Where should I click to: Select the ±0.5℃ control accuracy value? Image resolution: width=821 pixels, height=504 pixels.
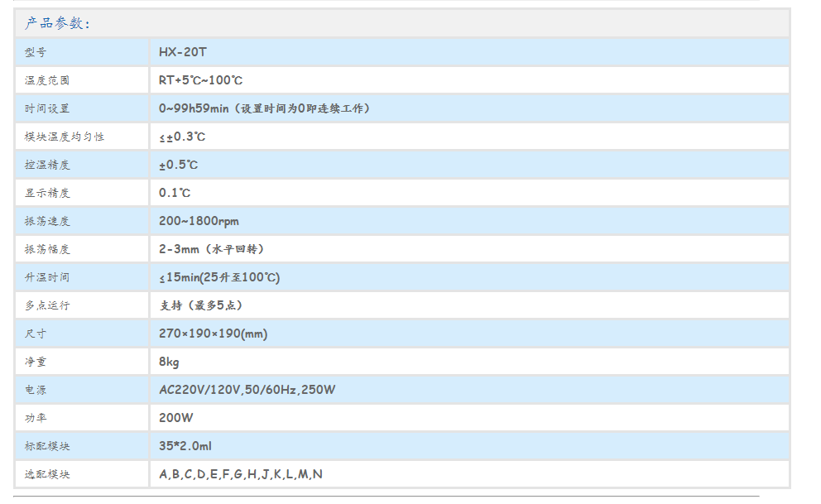tap(179, 165)
